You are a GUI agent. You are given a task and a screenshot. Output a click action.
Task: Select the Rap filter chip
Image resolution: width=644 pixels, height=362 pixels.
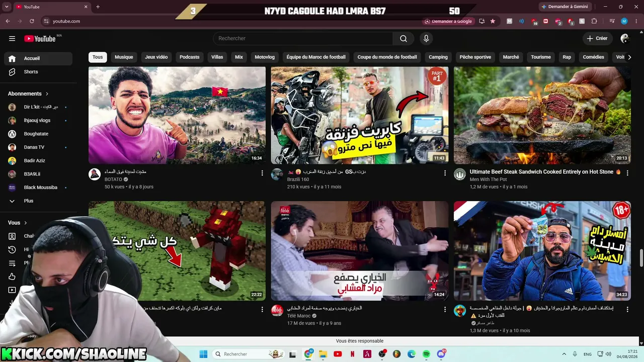(567, 57)
